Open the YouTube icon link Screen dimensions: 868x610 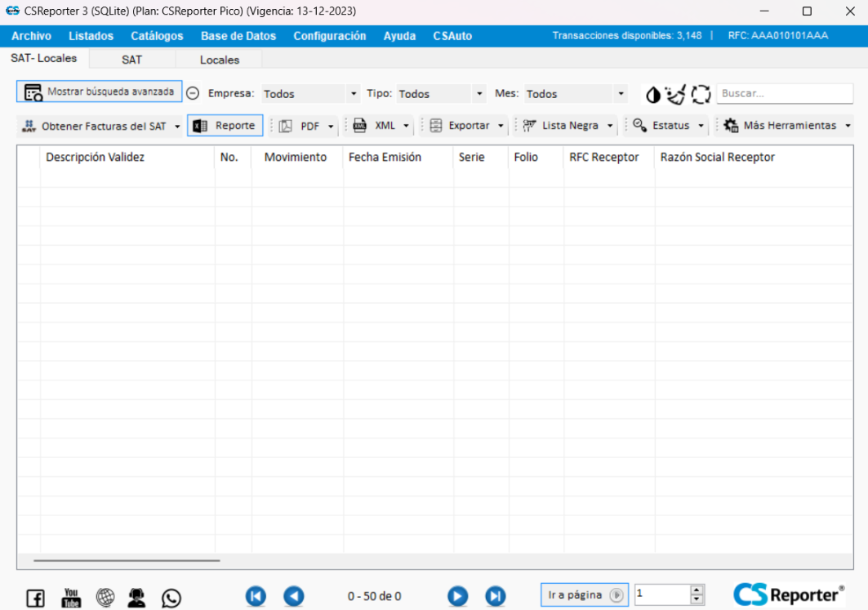click(x=71, y=598)
